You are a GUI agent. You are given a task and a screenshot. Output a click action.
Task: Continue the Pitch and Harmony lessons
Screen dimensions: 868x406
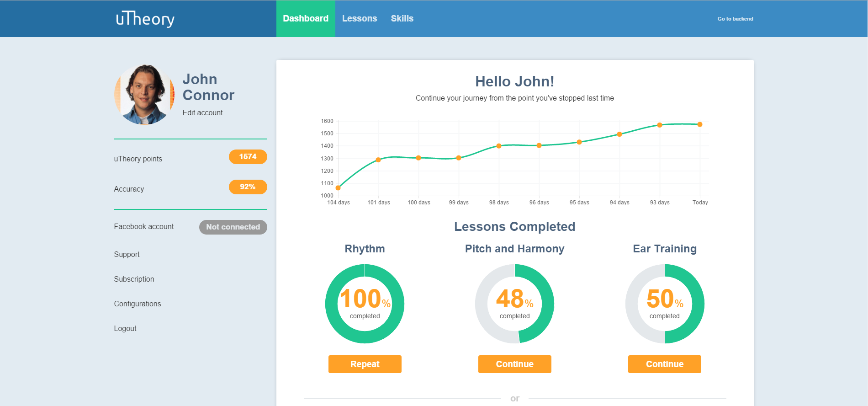pos(514,364)
